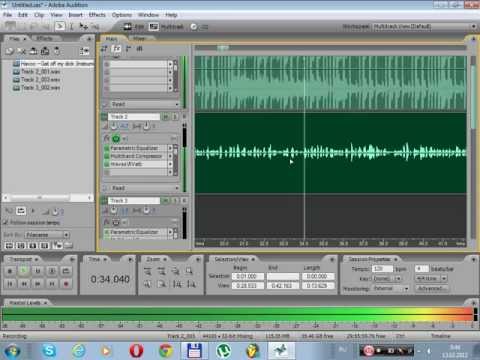
Task: Open the Effects menu
Action: 97,15
